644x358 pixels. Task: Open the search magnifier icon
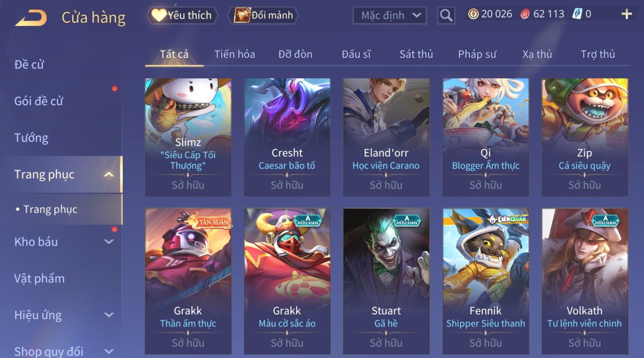coord(446,16)
